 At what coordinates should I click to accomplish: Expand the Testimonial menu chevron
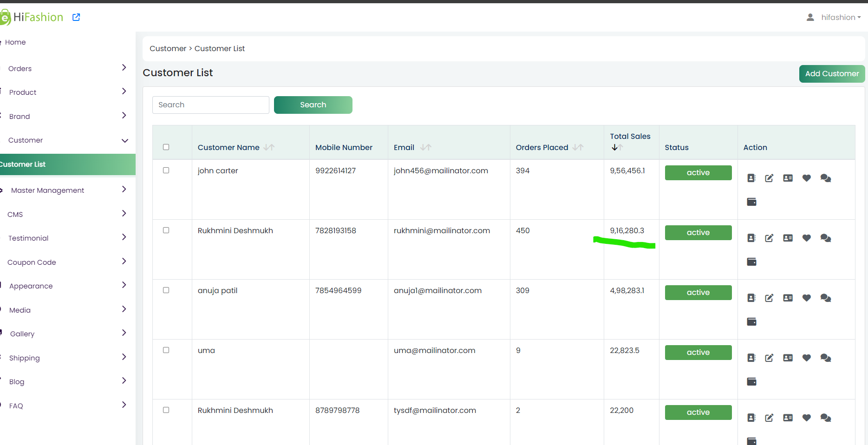click(x=124, y=237)
